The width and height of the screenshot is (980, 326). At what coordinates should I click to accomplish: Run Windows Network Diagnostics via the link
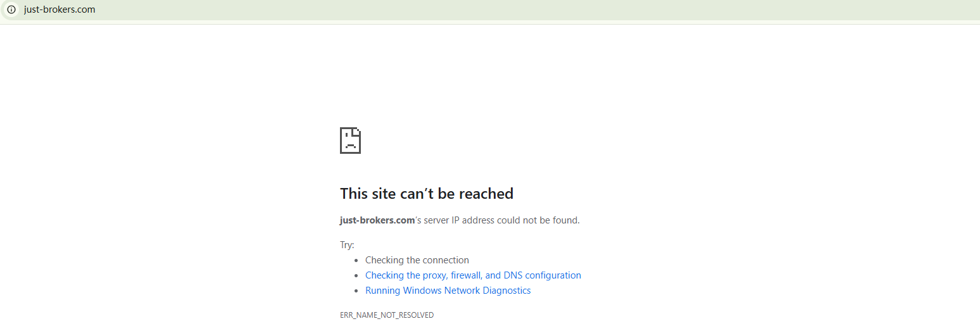[x=448, y=291]
